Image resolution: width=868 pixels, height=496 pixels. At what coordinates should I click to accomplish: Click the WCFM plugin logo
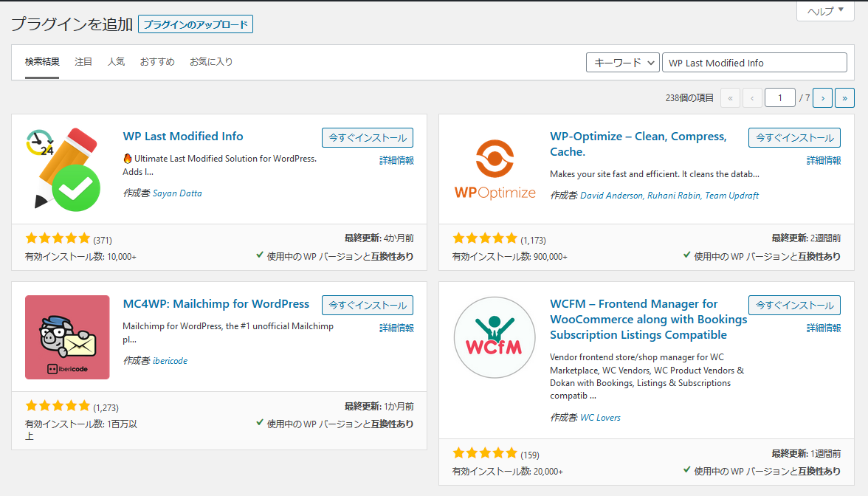(495, 337)
